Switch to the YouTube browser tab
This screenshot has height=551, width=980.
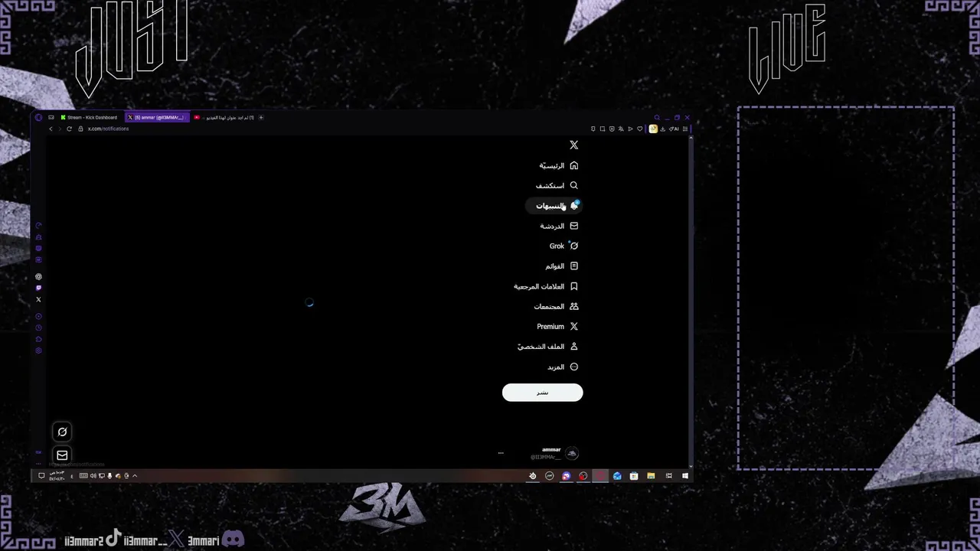click(x=223, y=117)
